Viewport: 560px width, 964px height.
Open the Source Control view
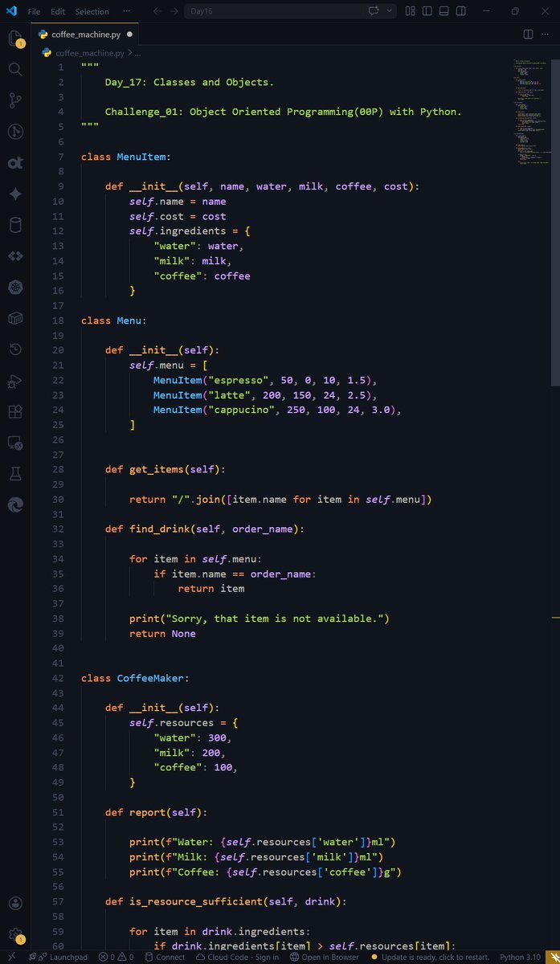[x=15, y=100]
